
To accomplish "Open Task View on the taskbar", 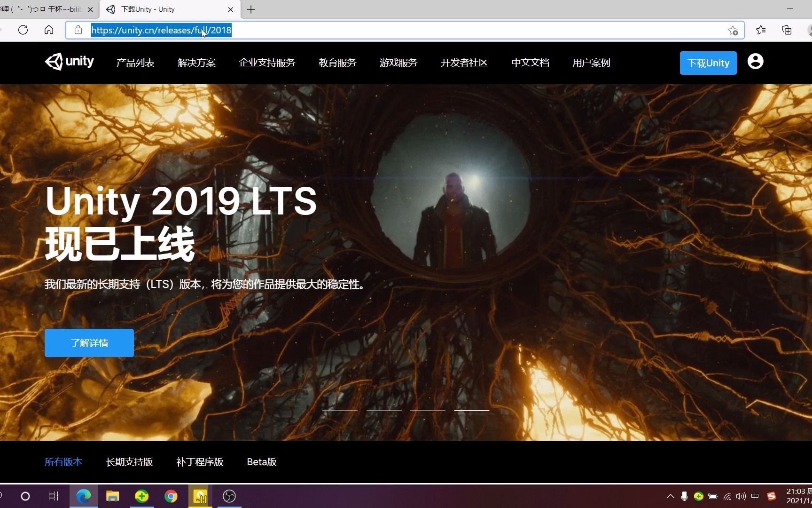I will point(54,496).
